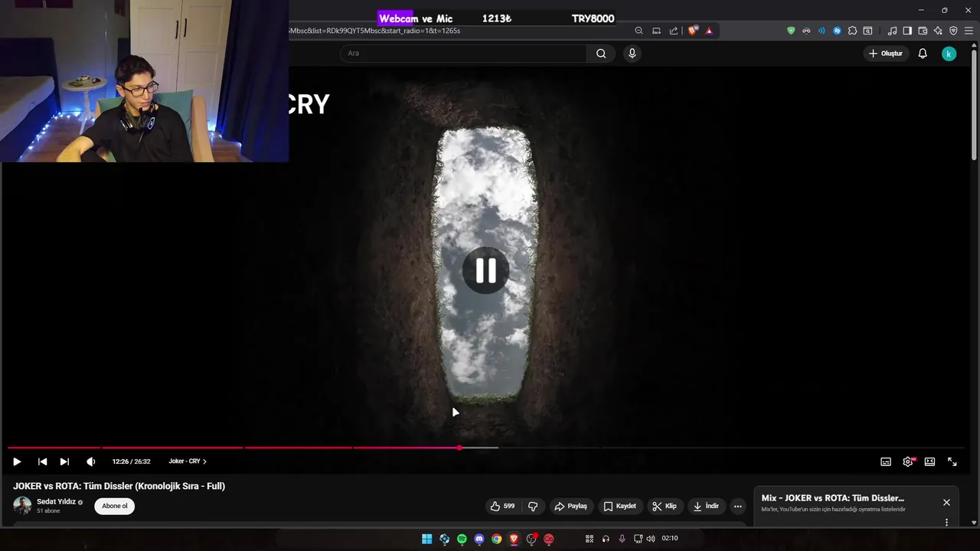This screenshot has height=551, width=980.
Task: Open the video player settings gear
Action: tap(908, 461)
